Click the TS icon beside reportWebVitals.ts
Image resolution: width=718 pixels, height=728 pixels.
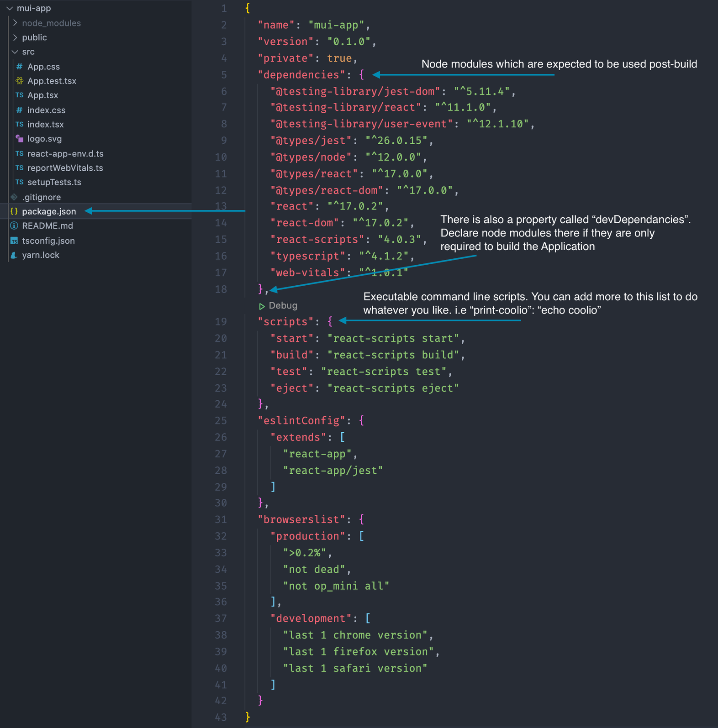[x=19, y=168]
